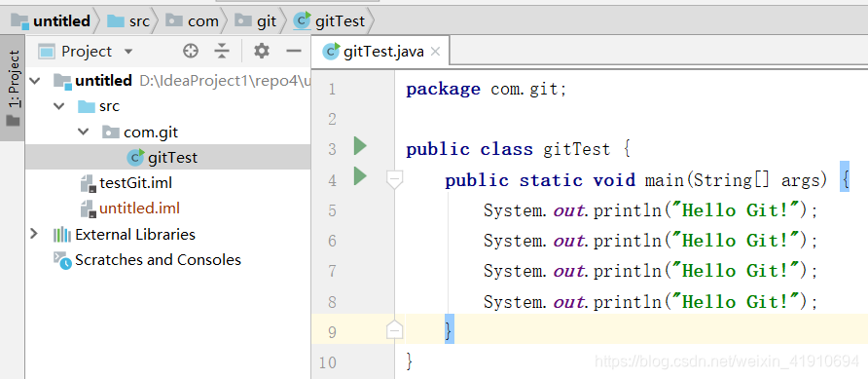Click the class closing brace on line 10
The width and height of the screenshot is (868, 379).
[409, 360]
